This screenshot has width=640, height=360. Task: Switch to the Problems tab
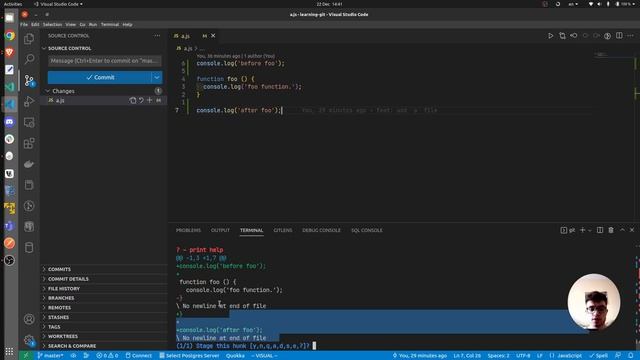coord(188,230)
